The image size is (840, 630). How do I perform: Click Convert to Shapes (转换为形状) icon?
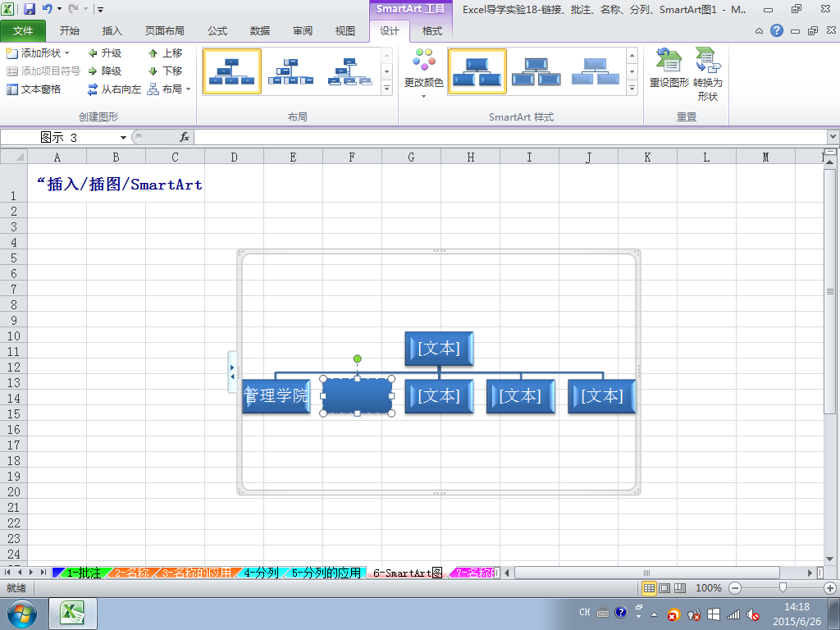pyautogui.click(x=708, y=60)
